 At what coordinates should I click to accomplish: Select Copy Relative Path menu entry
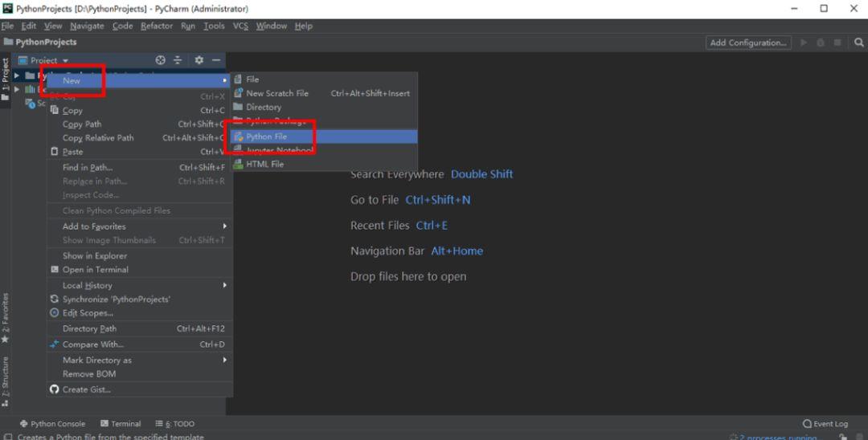[x=140, y=137]
